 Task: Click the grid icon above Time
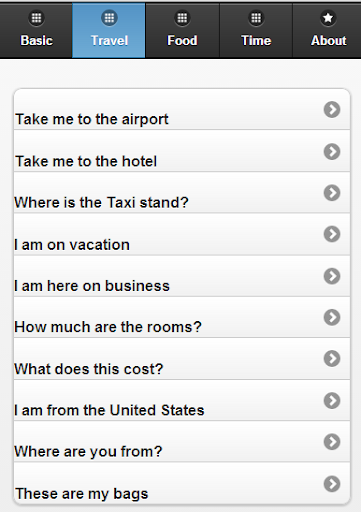(x=256, y=18)
